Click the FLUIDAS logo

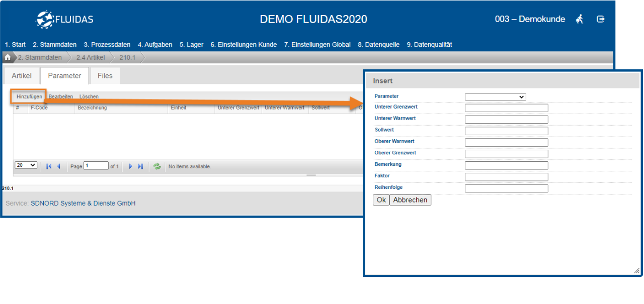pyautogui.click(x=64, y=20)
